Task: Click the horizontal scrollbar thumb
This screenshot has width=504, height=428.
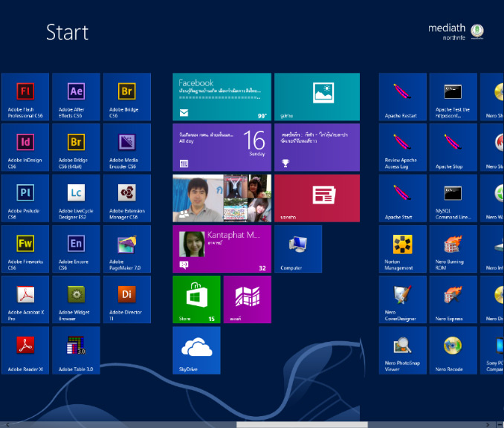Action: coord(302,425)
